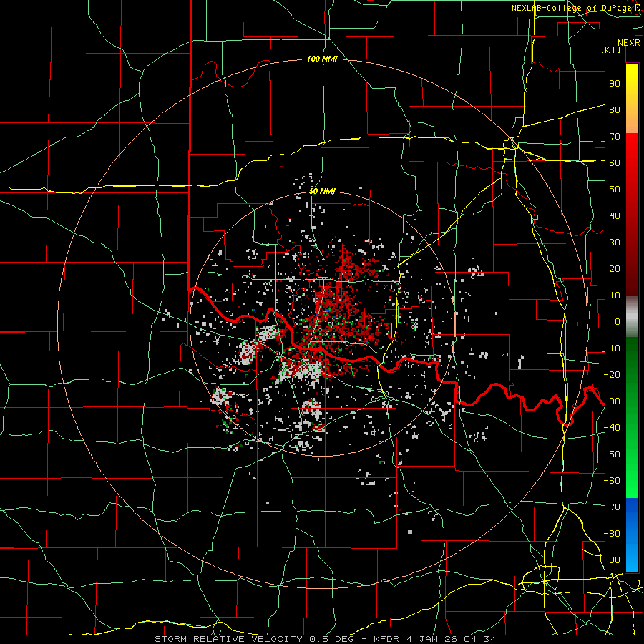Click the -50 value on the velocity scale
Viewport: 644px width, 644px height.
tap(612, 454)
